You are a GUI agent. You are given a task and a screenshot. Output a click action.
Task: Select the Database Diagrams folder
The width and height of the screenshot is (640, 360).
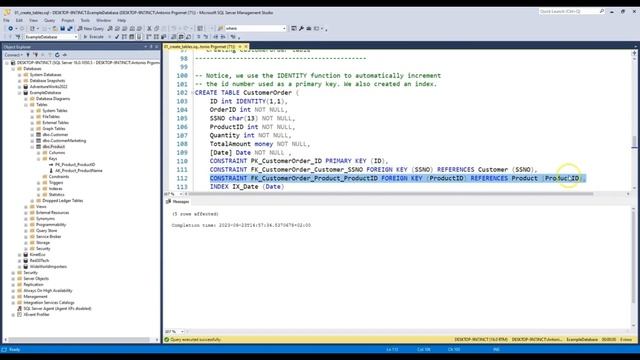point(53,98)
